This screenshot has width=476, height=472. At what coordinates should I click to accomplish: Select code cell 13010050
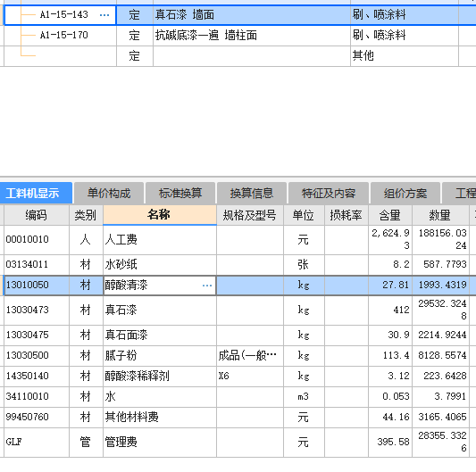[37, 286]
